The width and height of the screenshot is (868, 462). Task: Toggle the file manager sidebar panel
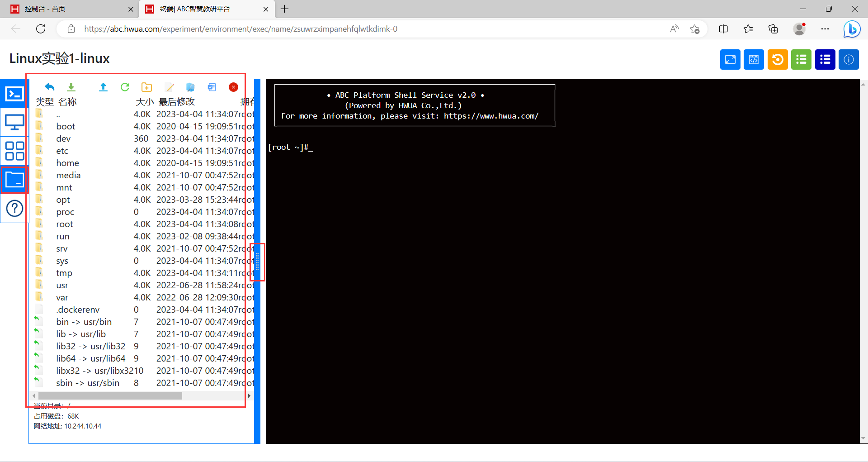(x=14, y=180)
